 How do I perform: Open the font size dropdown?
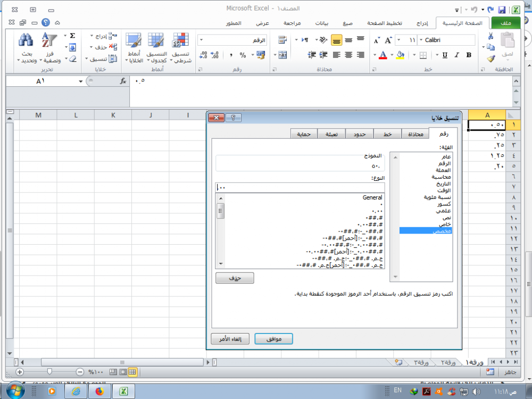click(399, 40)
